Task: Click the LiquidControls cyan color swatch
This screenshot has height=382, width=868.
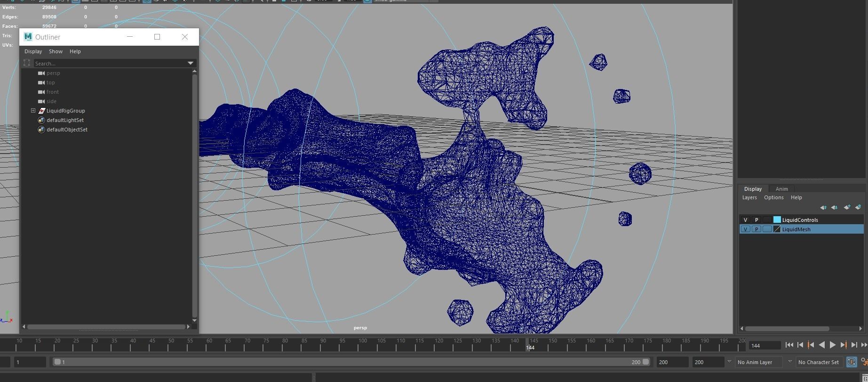Action: 777,220
